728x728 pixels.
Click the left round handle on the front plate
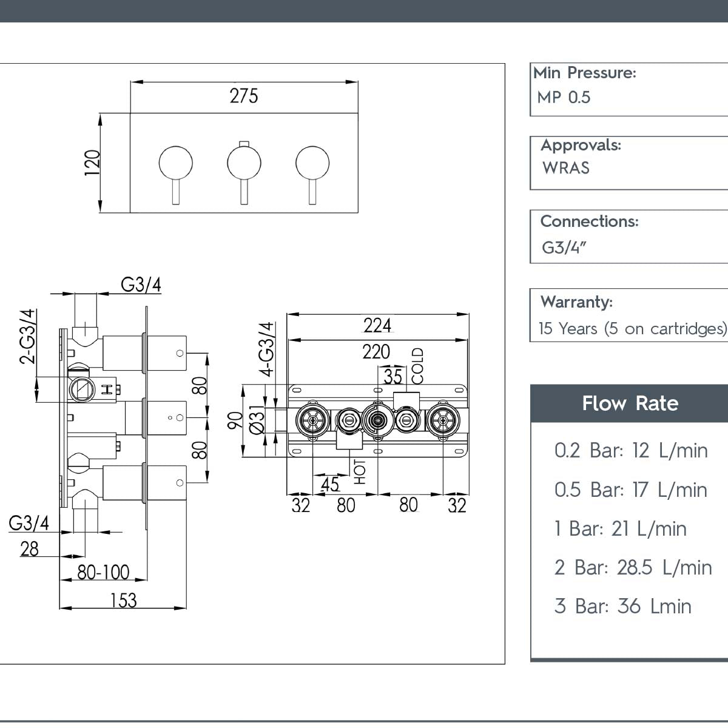coord(176,163)
